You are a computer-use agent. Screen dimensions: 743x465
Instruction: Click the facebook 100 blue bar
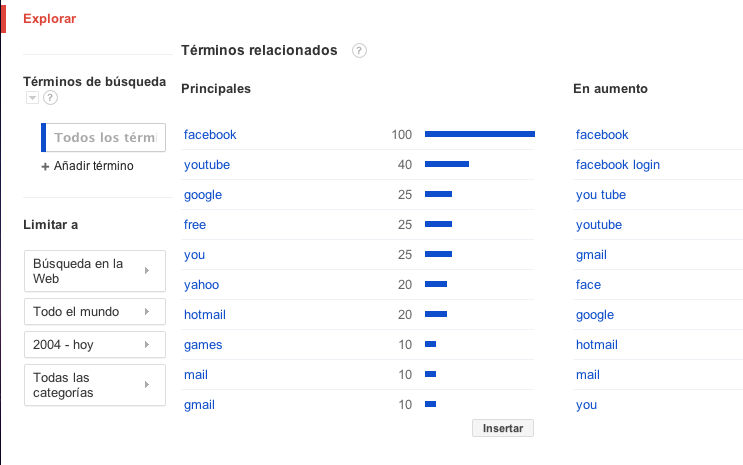click(479, 134)
